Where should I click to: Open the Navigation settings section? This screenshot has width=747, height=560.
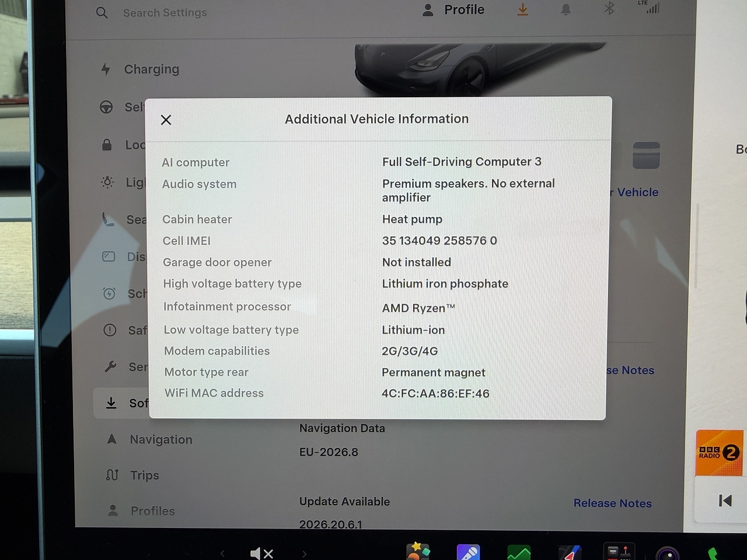pyautogui.click(x=150, y=439)
